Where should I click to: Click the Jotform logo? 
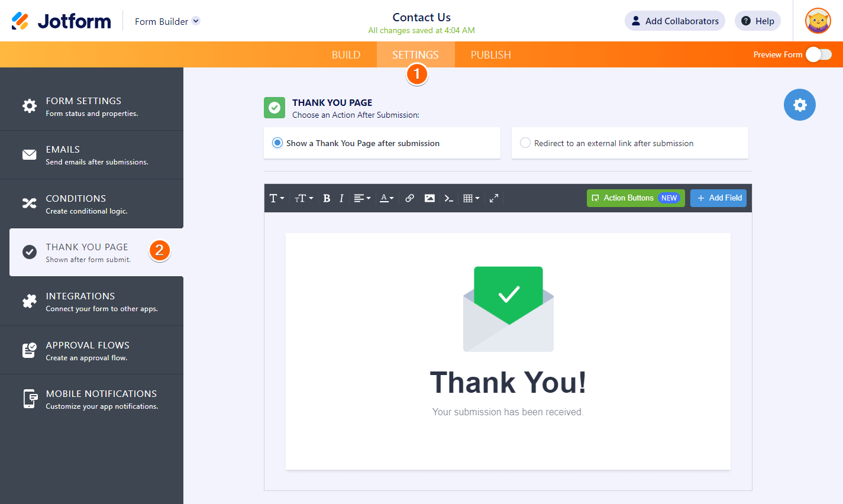coord(61,20)
